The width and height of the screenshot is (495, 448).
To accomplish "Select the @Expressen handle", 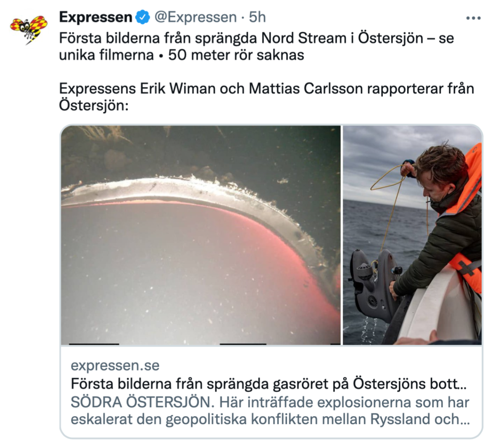I will pyautogui.click(x=196, y=17).
